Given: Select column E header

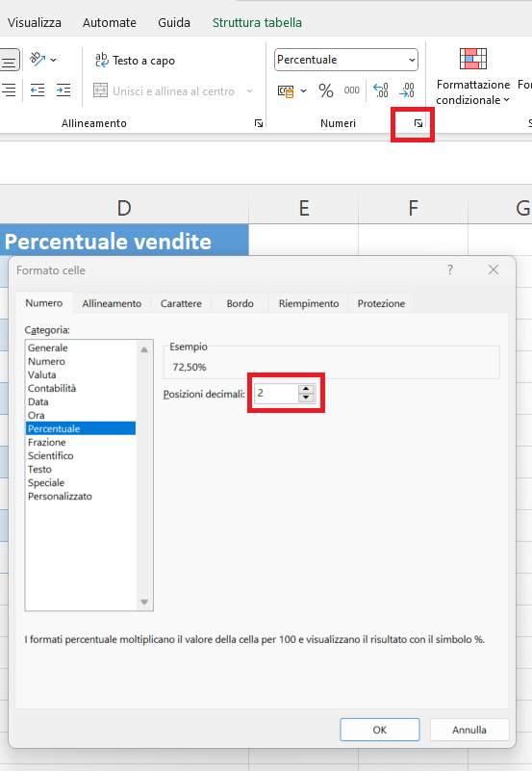Looking at the screenshot, I should click(304, 209).
